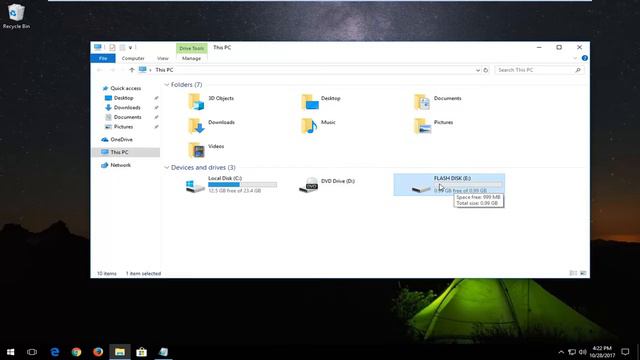The width and height of the screenshot is (640, 360).
Task: Select the Videos folder
Action: tap(206, 149)
